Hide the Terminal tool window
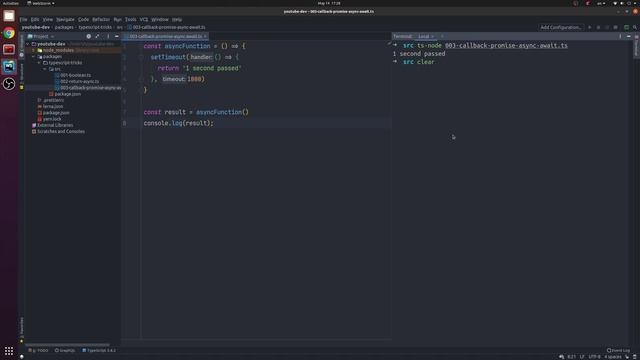Viewport: 640px width, 360px height. tap(629, 36)
